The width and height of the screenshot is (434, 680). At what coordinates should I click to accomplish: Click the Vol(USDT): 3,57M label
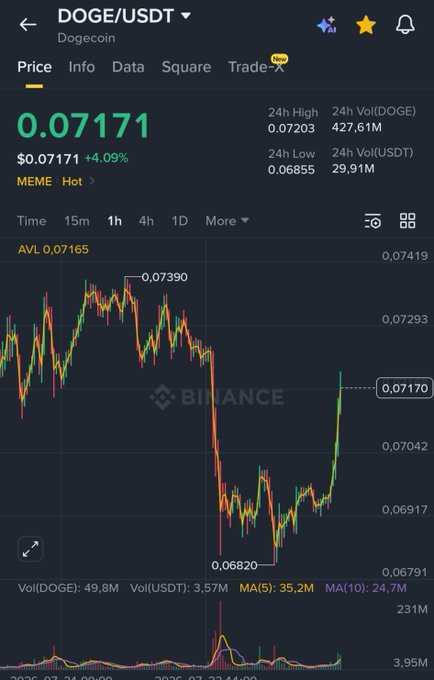click(179, 588)
